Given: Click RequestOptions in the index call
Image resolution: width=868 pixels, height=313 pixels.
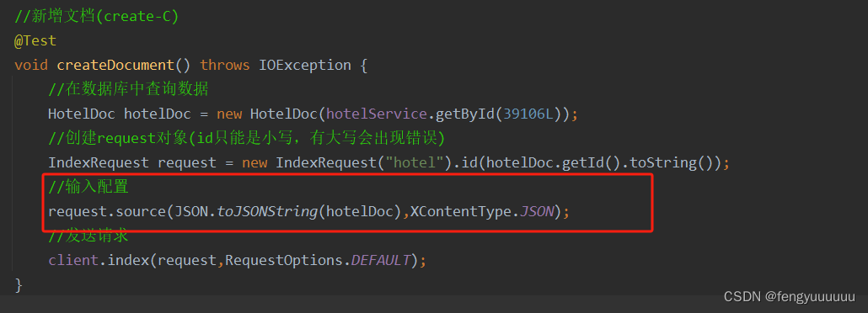Looking at the screenshot, I should [x=283, y=260].
